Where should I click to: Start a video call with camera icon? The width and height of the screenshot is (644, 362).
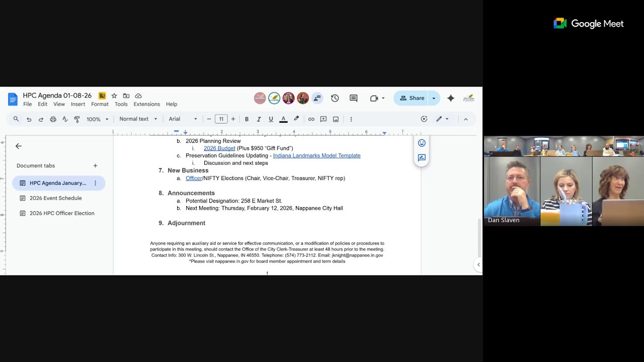(374, 98)
